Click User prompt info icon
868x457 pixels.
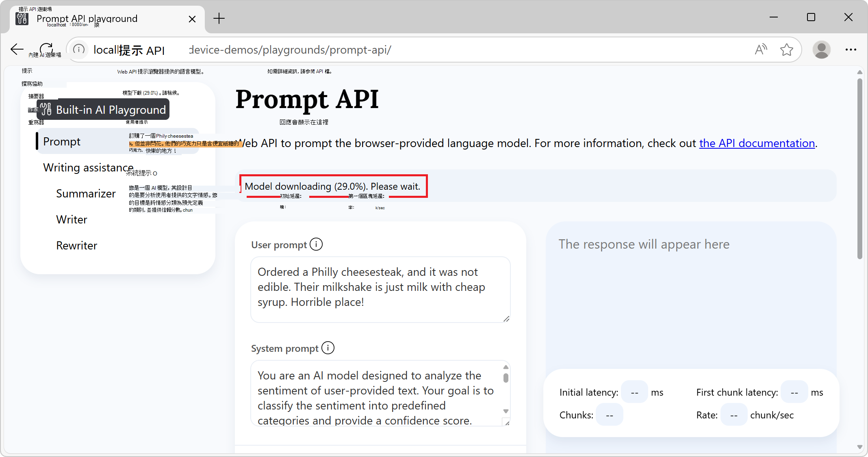coord(316,245)
